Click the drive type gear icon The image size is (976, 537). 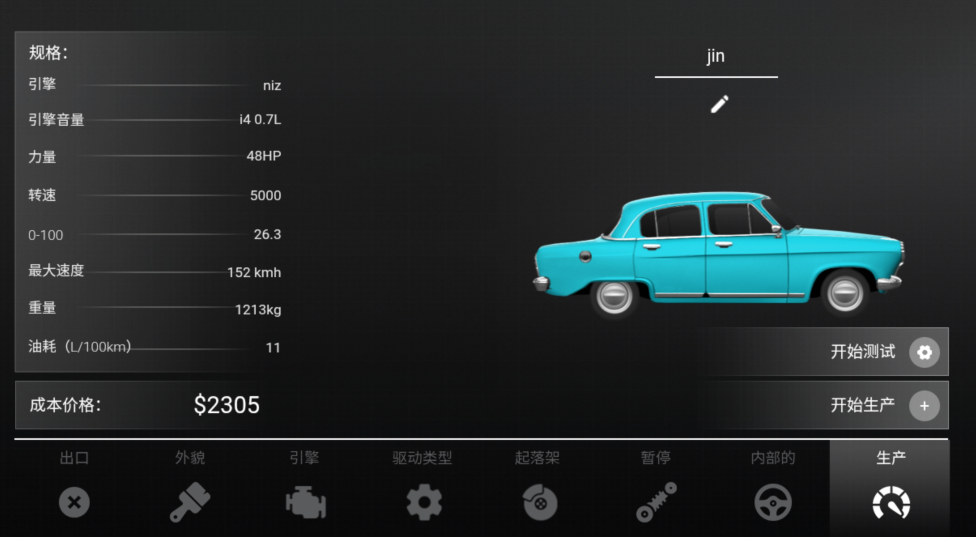(x=424, y=502)
